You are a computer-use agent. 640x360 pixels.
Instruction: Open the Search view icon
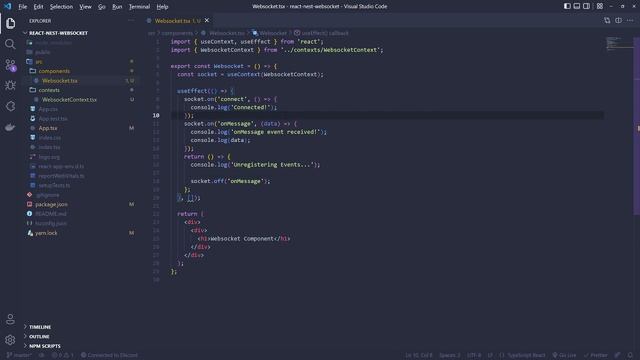tap(10, 44)
